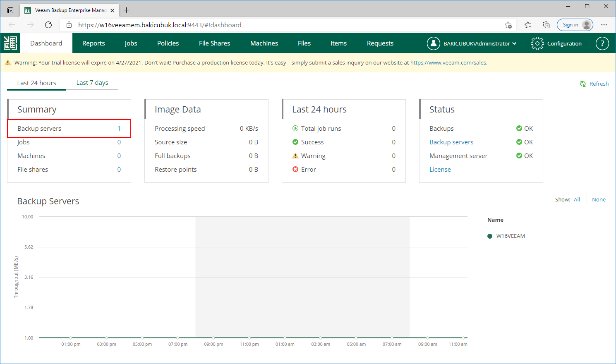Select the Last 24 hours view
Viewport: 616px width, 364px height.
pyautogui.click(x=36, y=83)
